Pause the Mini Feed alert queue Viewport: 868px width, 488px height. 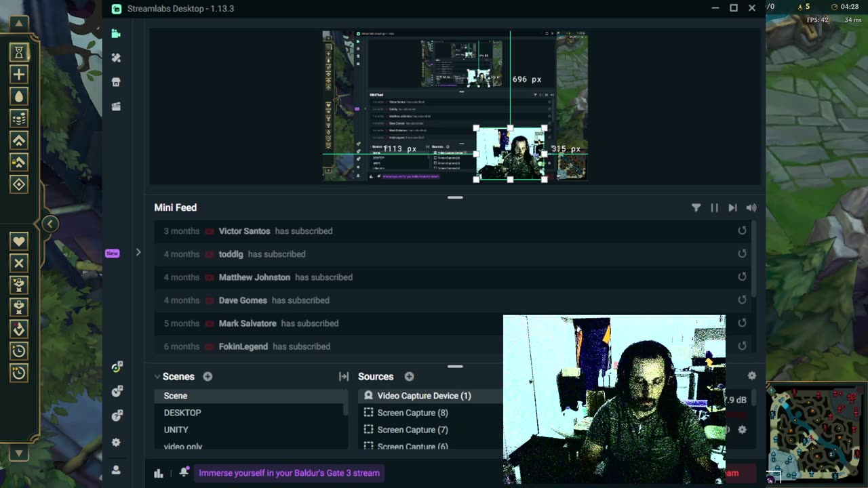tap(714, 208)
